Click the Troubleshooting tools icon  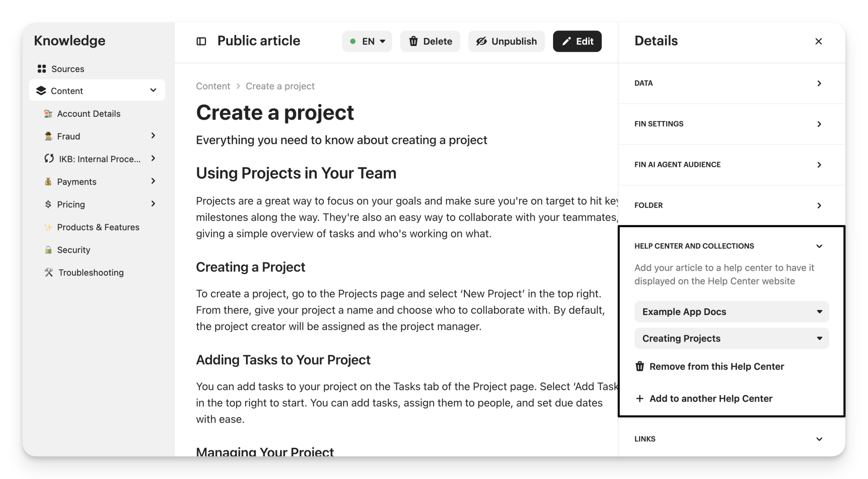click(x=49, y=272)
